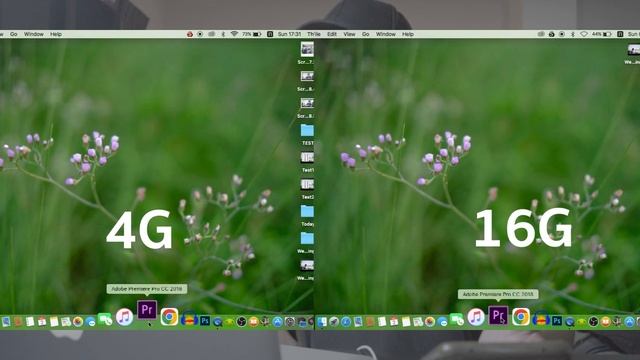Open iBooks in the 4G screen dock
Image resolution: width=640 pixels, height=360 pixels.
tap(253, 322)
